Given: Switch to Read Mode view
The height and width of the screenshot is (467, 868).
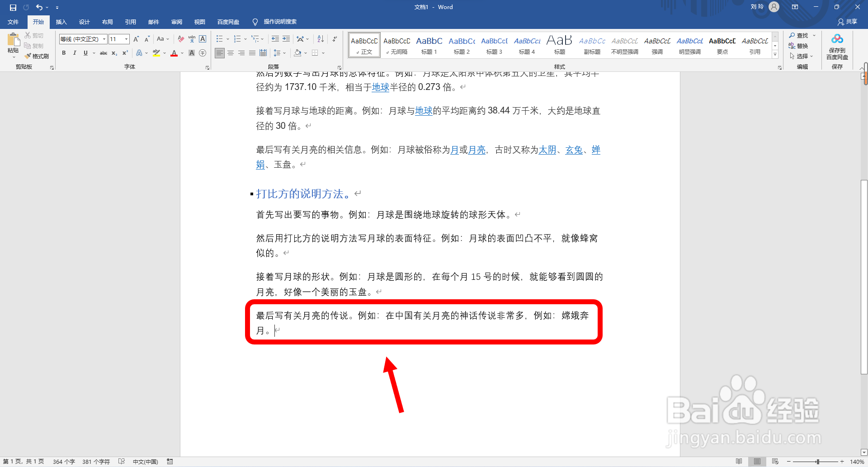Looking at the screenshot, I should click(740, 462).
